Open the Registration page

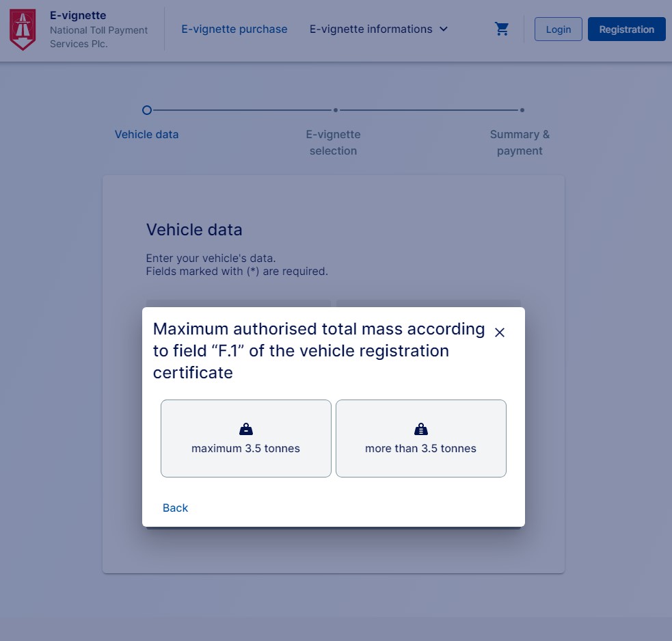click(626, 29)
